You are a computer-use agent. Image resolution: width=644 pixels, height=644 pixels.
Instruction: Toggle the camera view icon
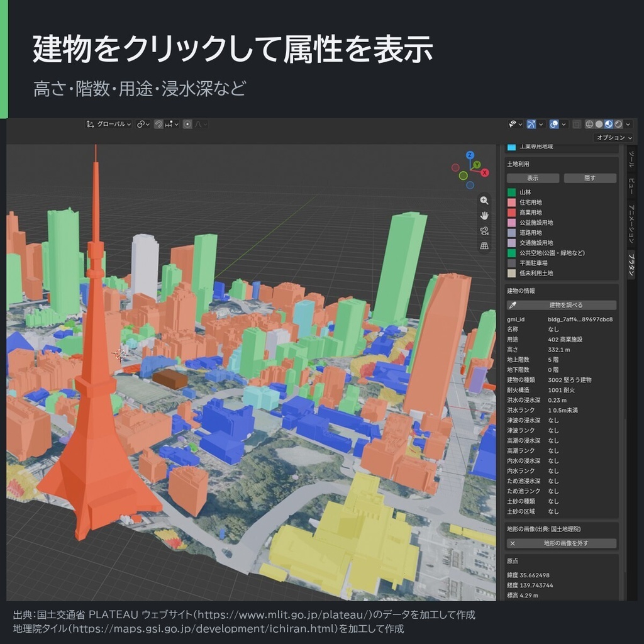click(484, 231)
